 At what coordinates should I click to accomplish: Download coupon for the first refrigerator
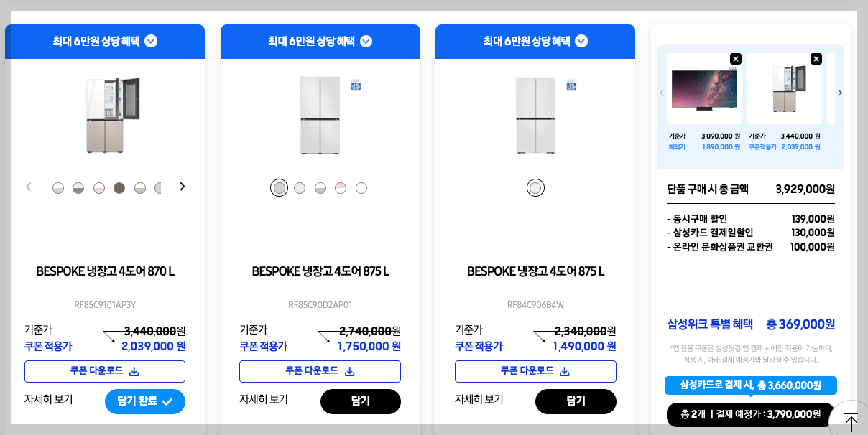(x=104, y=371)
